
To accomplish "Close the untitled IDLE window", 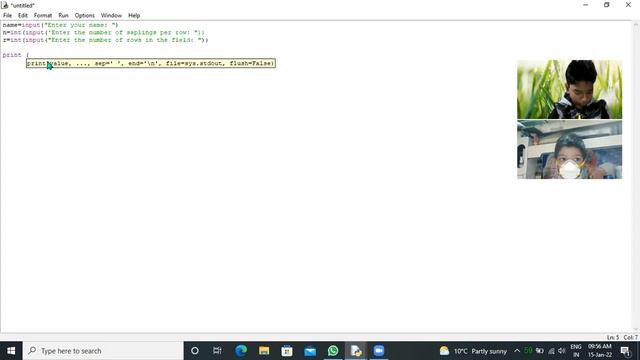I will 628,5.
